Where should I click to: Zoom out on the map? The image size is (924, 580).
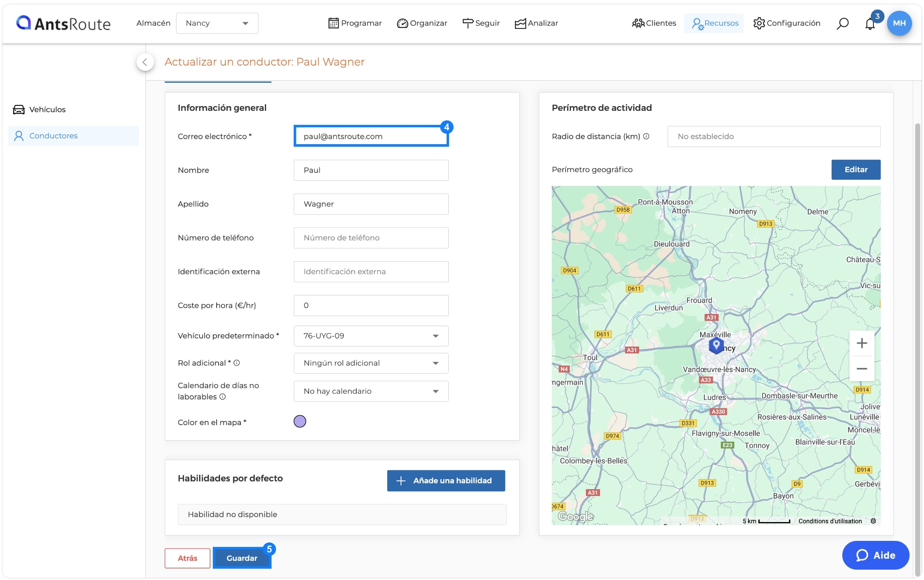[x=862, y=369]
